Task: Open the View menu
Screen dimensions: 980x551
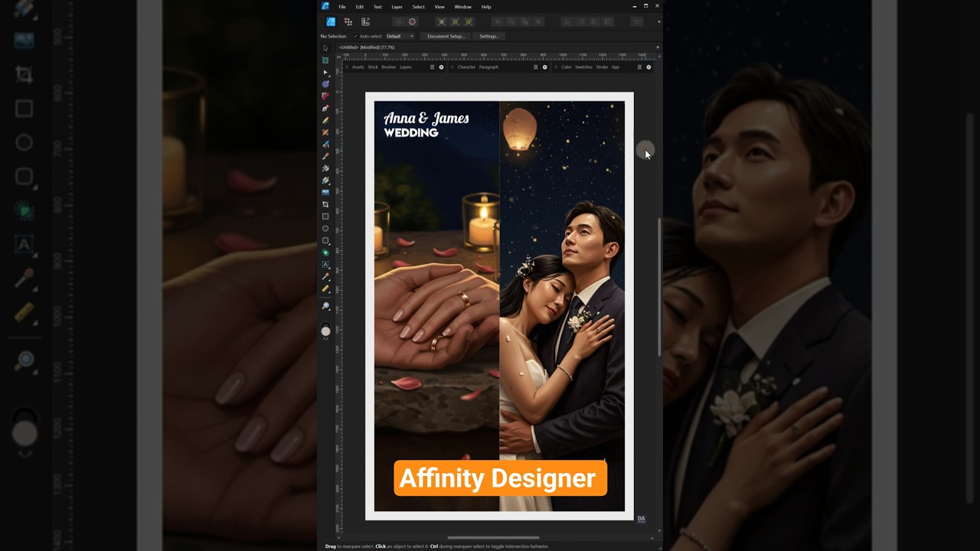Action: pos(439,7)
